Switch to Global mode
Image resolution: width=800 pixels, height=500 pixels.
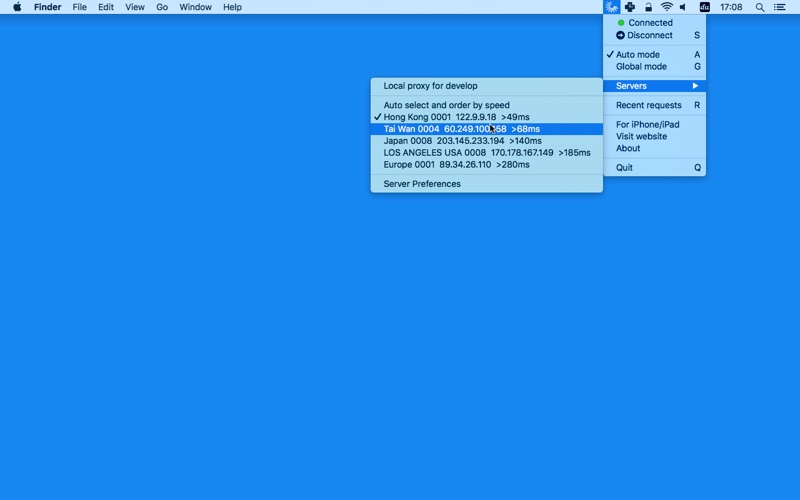[655, 67]
